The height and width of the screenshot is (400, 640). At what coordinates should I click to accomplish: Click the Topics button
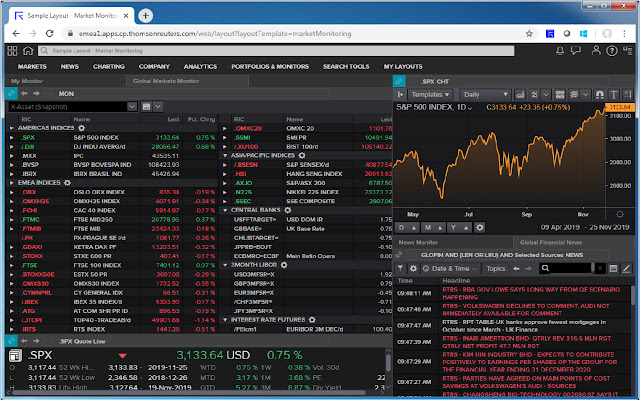496,269
